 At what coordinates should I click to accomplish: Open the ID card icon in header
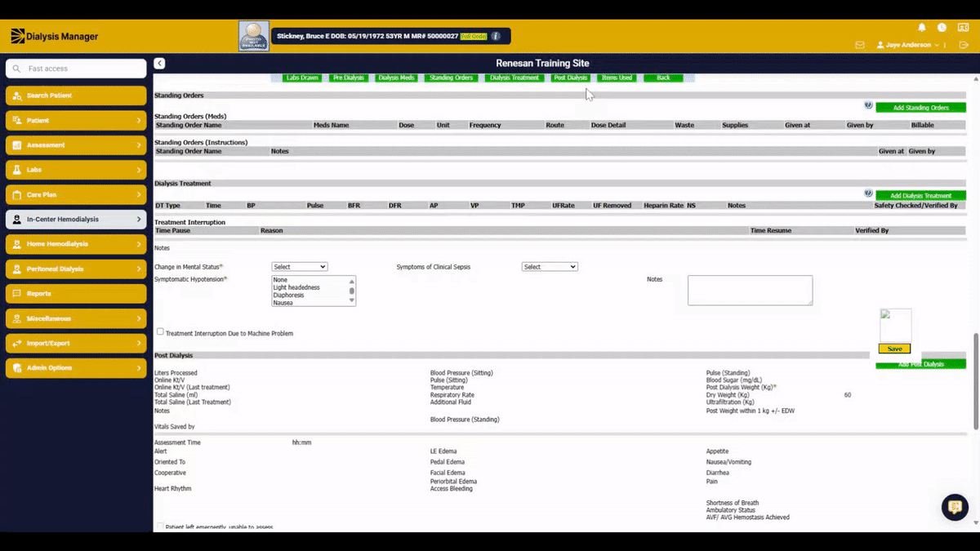tap(963, 27)
